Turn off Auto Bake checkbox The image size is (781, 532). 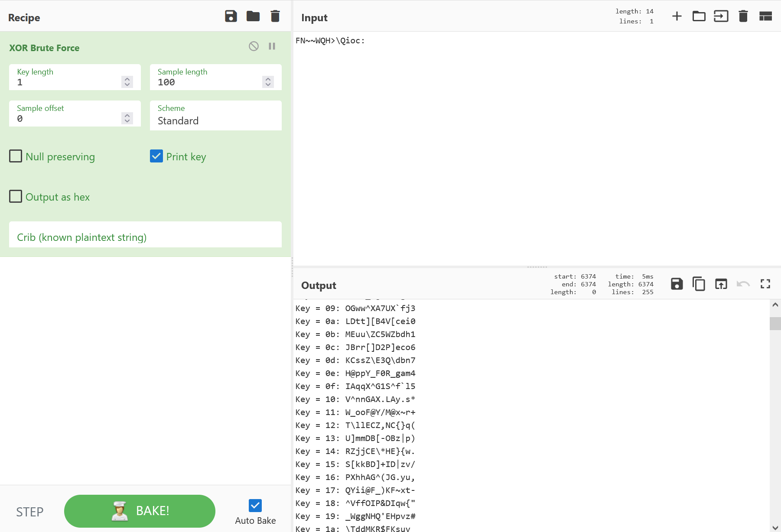pos(255,506)
